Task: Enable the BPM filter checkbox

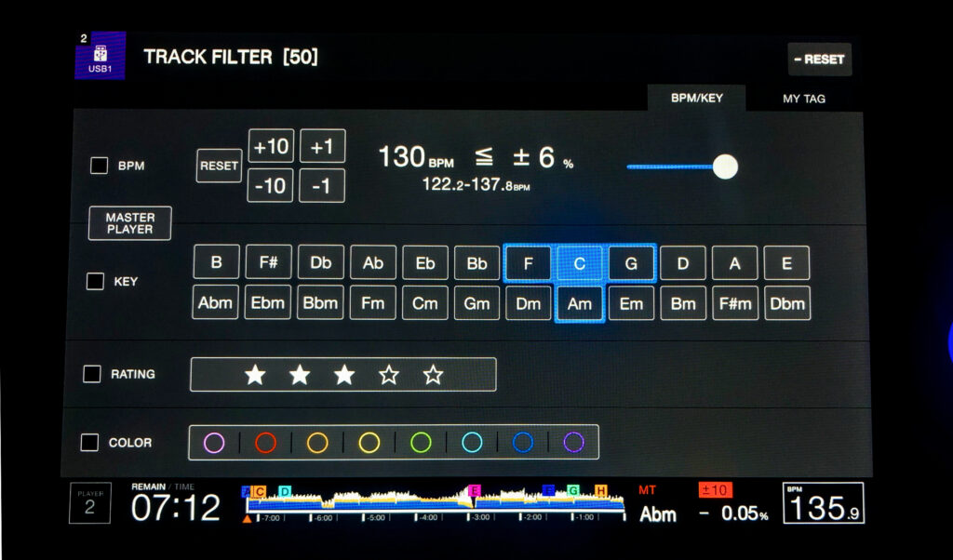Action: coord(99,166)
